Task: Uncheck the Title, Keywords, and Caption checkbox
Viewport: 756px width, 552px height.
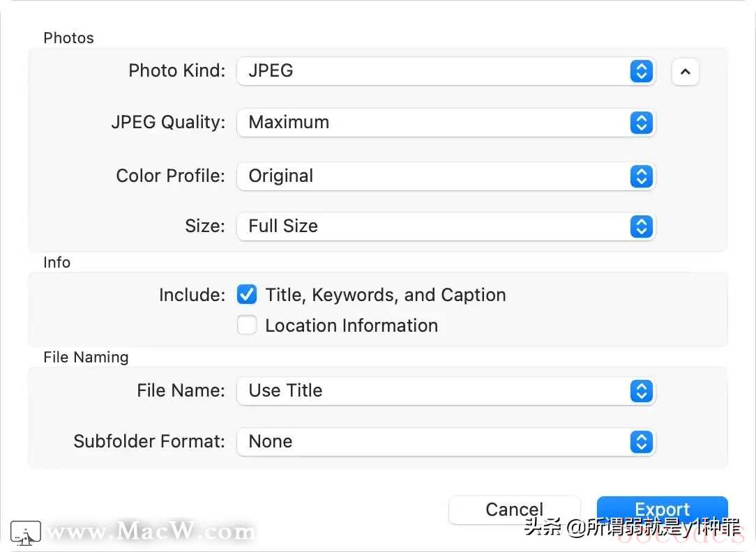Action: (x=247, y=295)
